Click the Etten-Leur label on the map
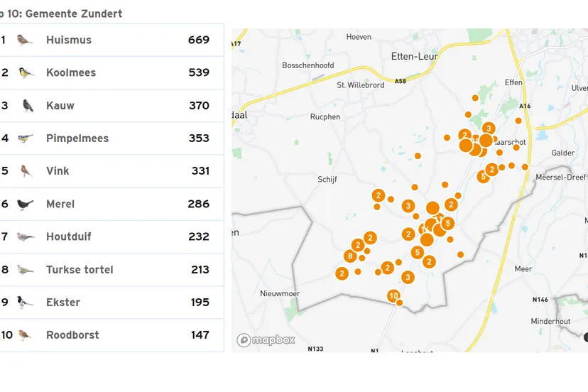Image resolution: width=588 pixels, height=392 pixels. (x=415, y=56)
